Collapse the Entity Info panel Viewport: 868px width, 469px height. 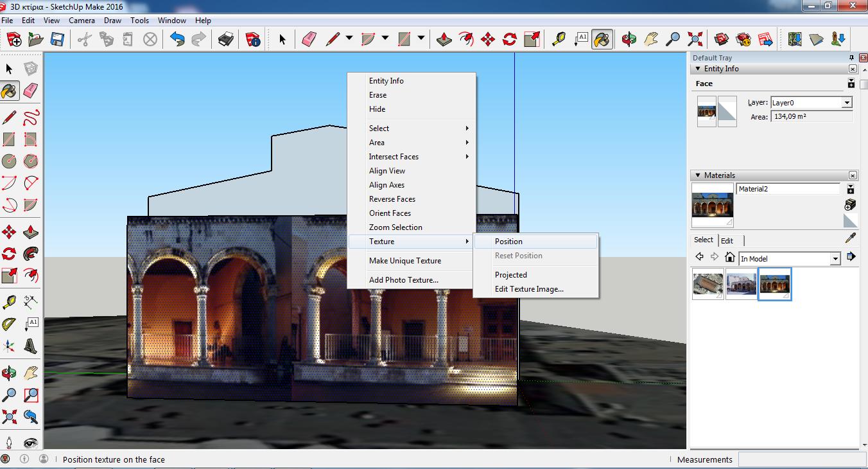point(698,69)
